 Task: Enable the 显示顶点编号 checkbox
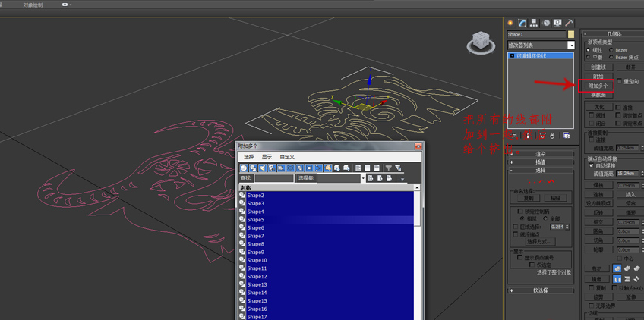click(x=519, y=258)
